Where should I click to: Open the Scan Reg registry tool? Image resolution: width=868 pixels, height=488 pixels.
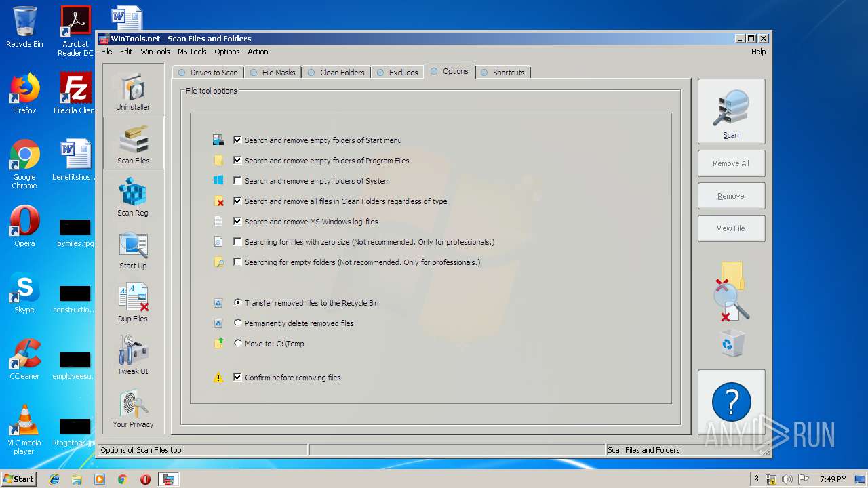point(133,197)
